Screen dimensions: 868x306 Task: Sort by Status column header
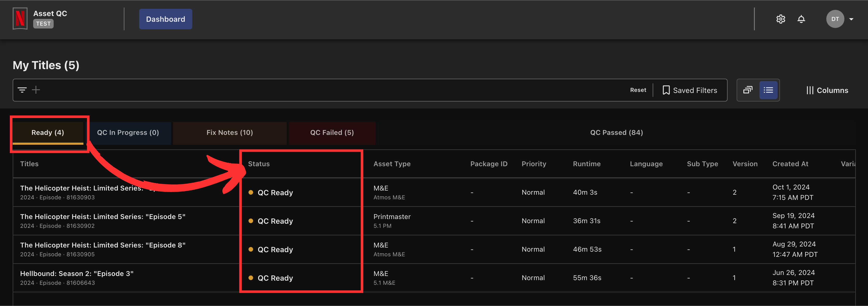coord(259,164)
